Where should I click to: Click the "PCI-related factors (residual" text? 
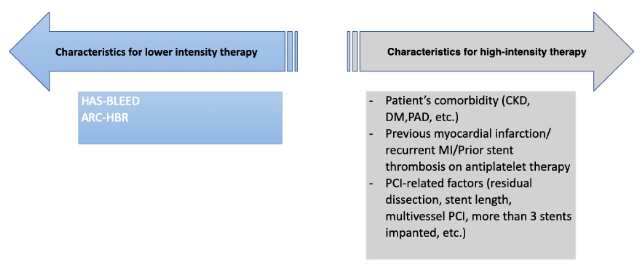[459, 183]
